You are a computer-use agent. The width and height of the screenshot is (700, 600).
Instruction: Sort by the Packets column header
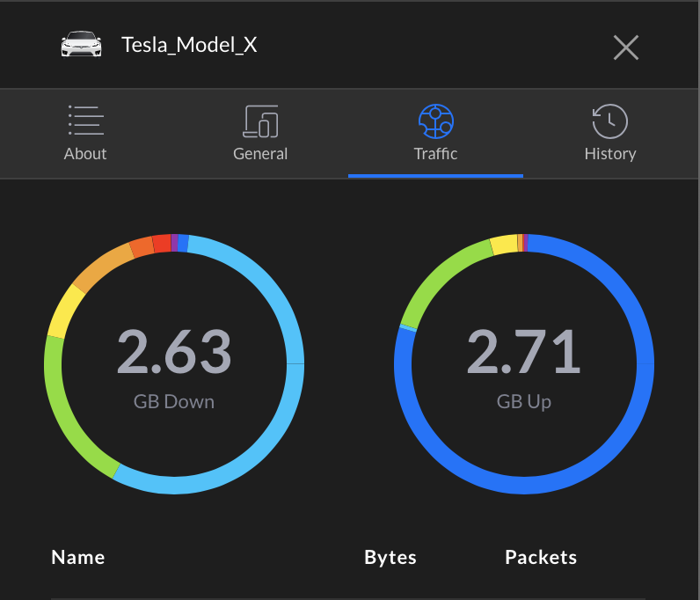tap(541, 557)
